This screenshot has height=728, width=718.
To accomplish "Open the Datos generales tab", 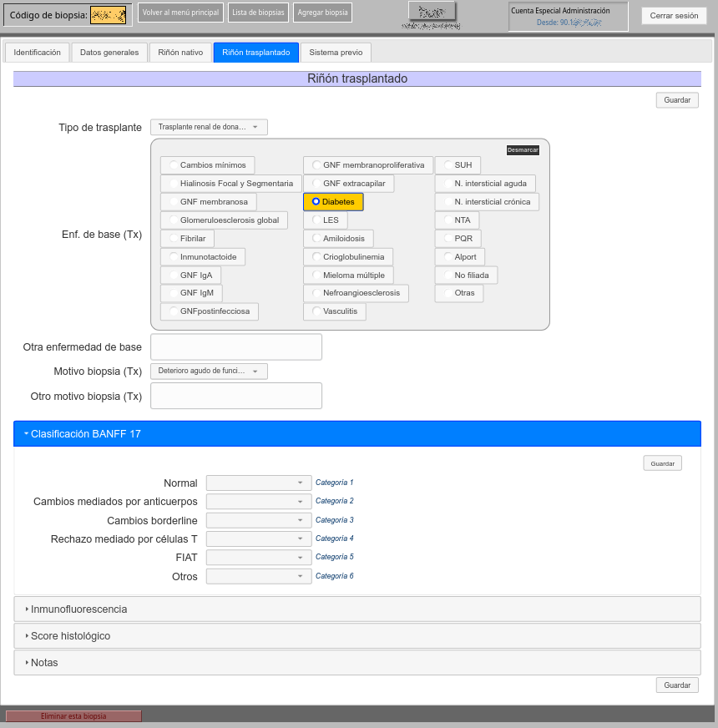I will (109, 53).
